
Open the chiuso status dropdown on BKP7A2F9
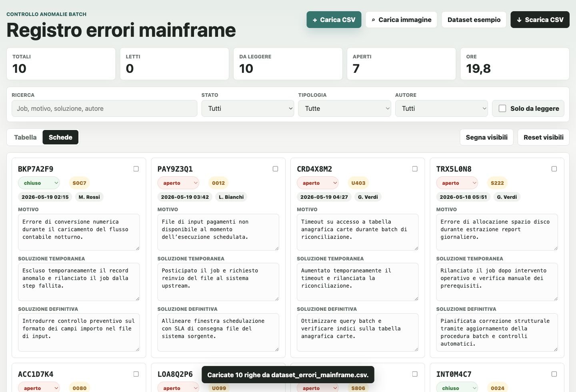(39, 183)
